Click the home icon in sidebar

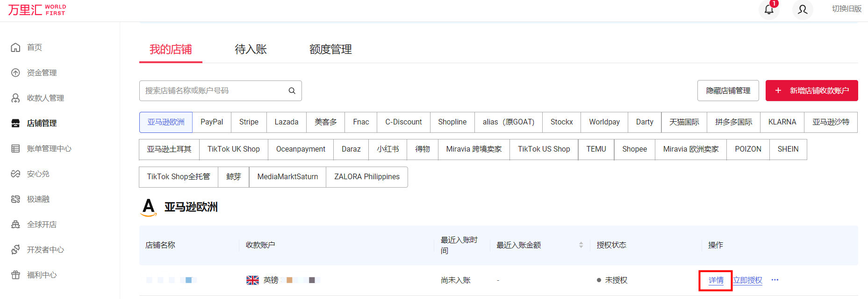pos(15,47)
